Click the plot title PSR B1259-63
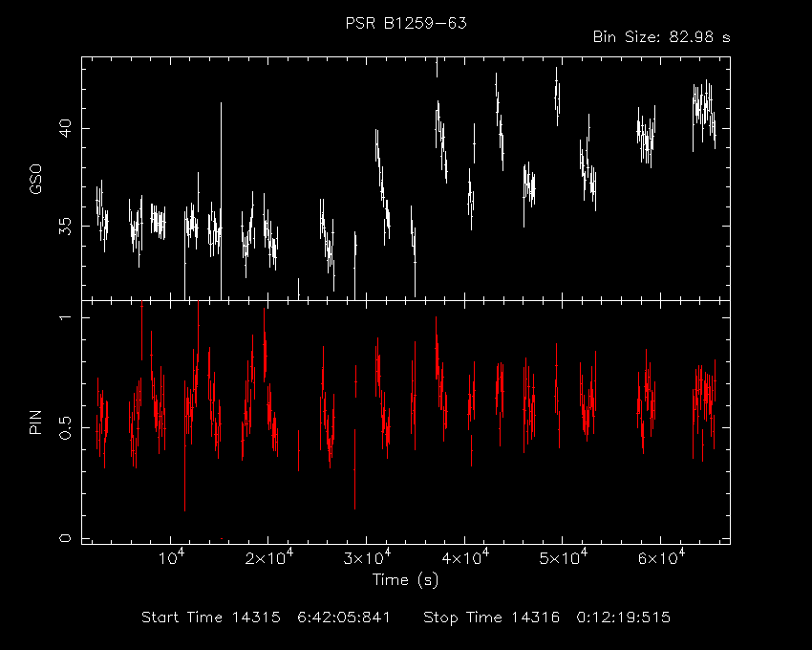Viewport: 812px width, 650px height. click(x=406, y=23)
